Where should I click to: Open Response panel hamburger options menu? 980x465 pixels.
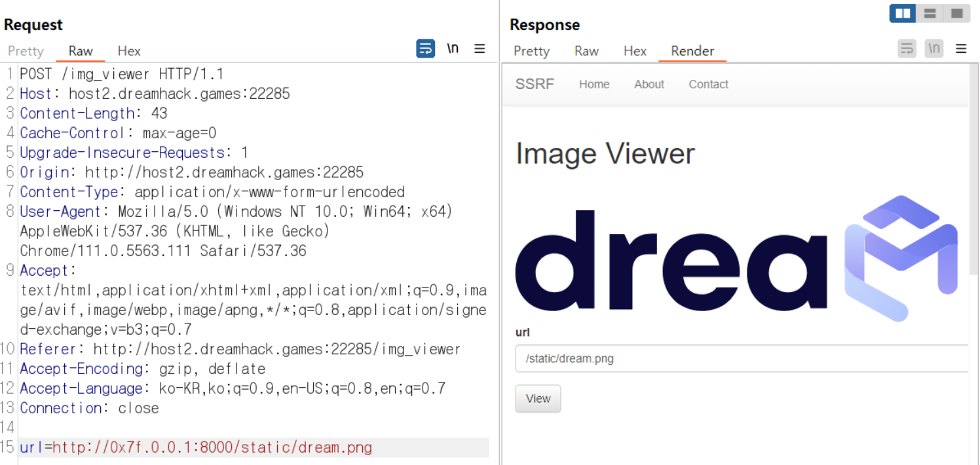click(x=961, y=48)
